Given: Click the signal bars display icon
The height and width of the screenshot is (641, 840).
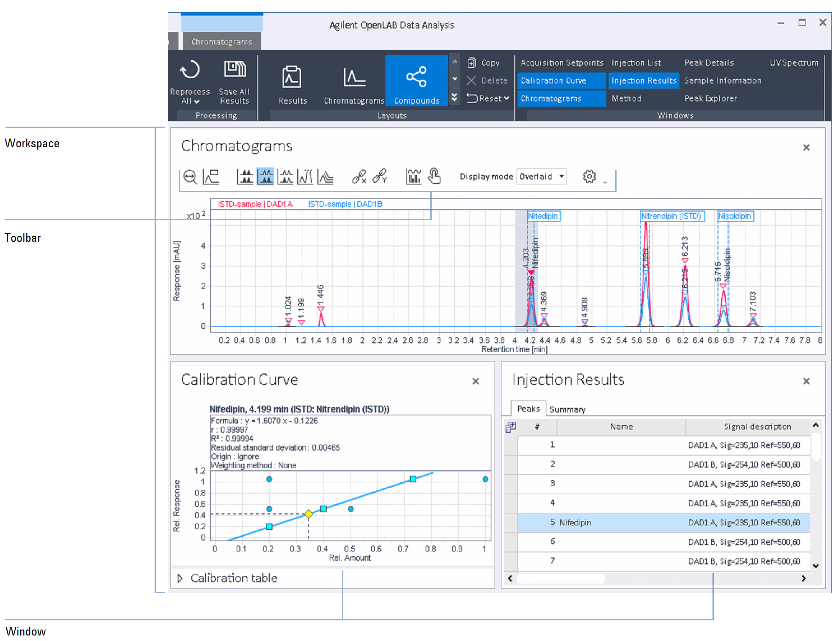Looking at the screenshot, I should (413, 177).
